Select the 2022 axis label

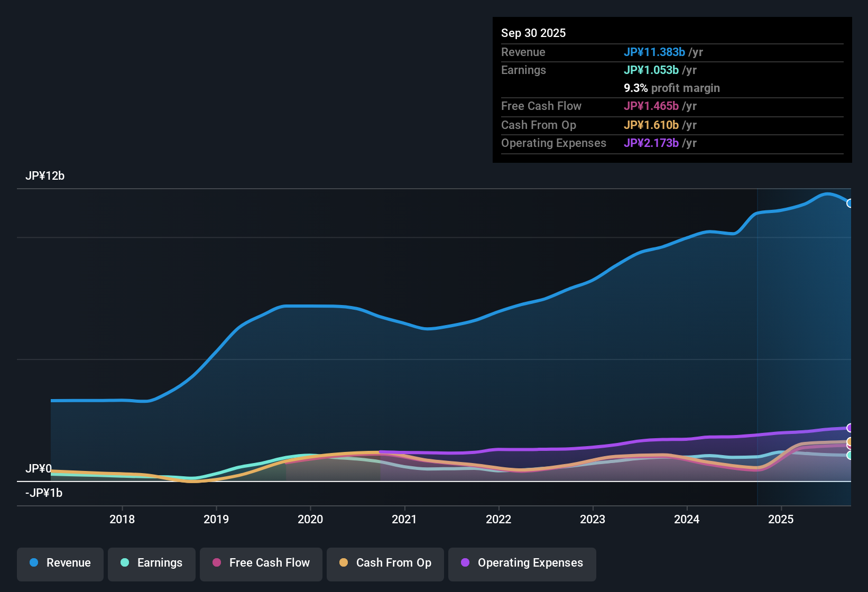pyautogui.click(x=498, y=520)
